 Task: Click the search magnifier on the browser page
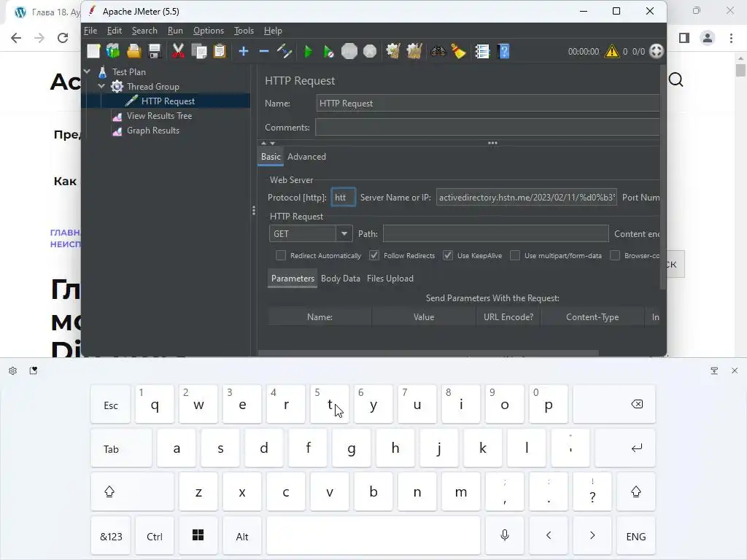click(676, 79)
